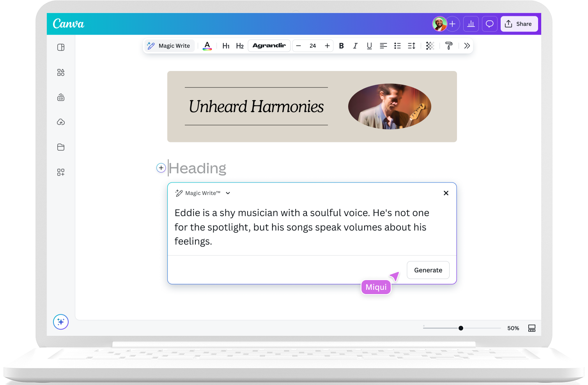Decrease font size with minus button
This screenshot has height=385, width=588.
tap(299, 46)
